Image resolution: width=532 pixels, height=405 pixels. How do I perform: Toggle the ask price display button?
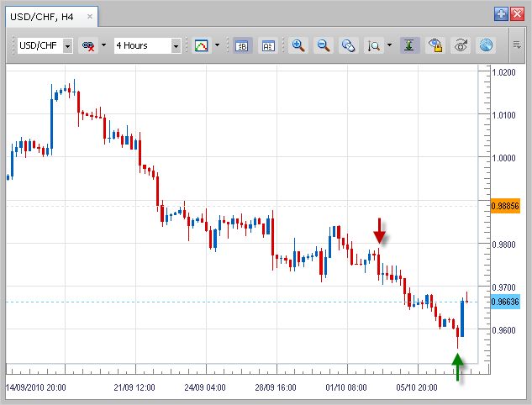point(268,45)
